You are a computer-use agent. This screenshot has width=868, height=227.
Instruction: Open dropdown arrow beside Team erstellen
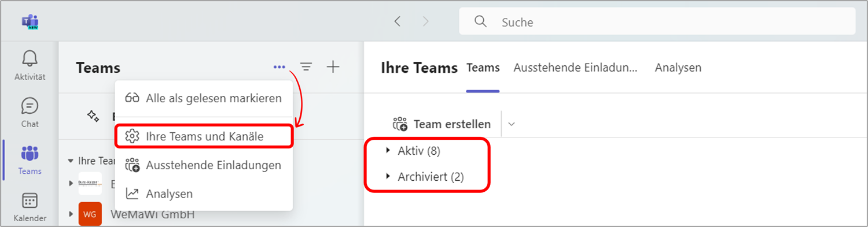pos(511,124)
